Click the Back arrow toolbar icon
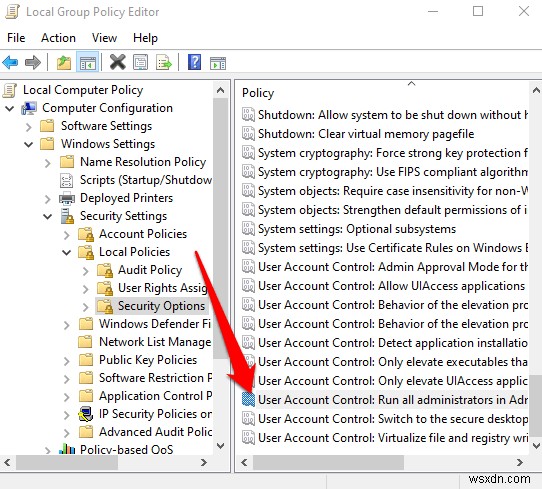 pos(10,63)
